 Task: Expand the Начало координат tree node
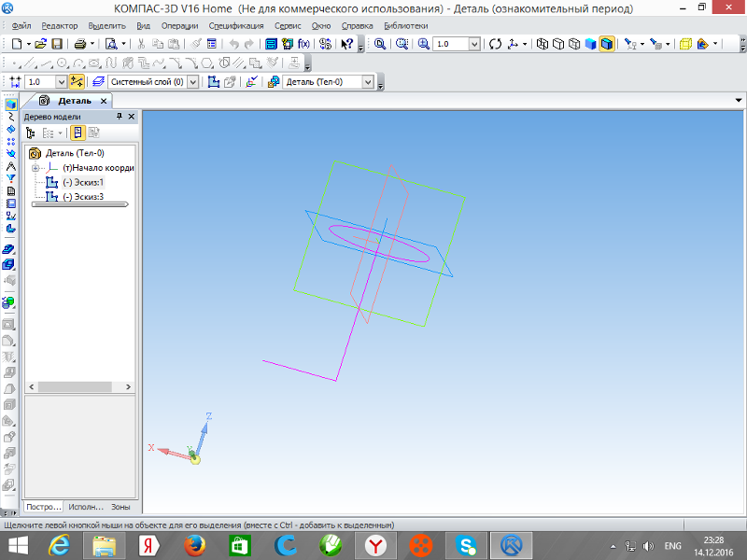(35, 168)
